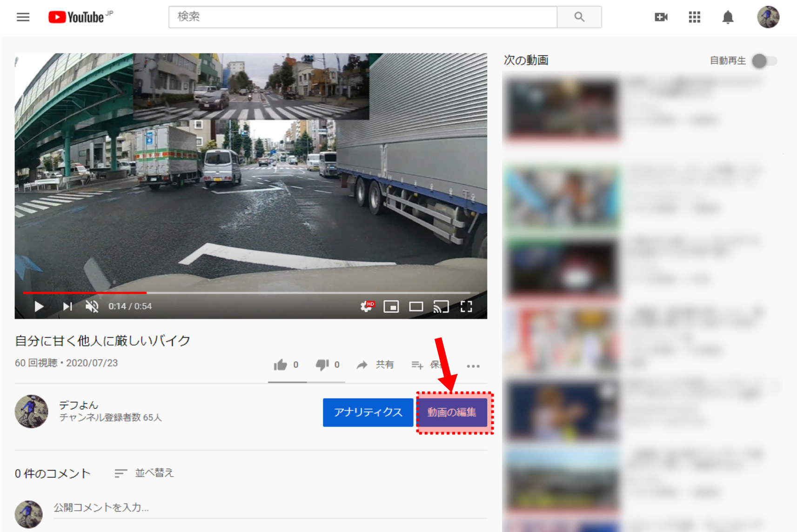
Task: Skip to next video
Action: [x=68, y=306]
